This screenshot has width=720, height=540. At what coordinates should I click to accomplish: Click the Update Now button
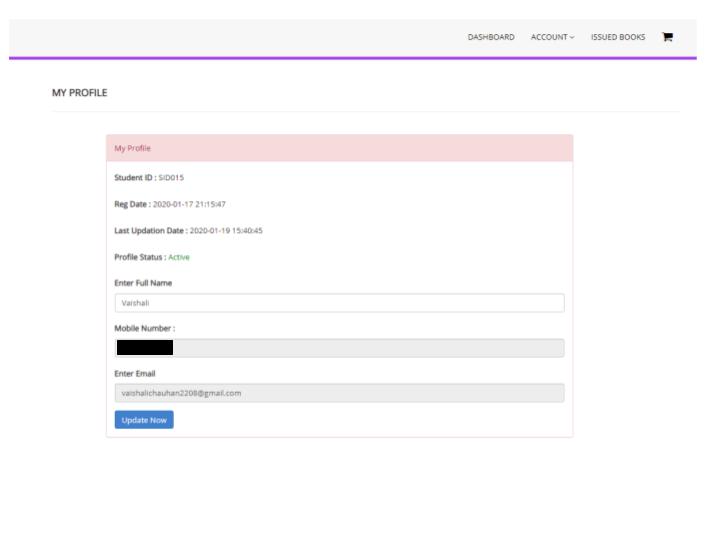[144, 420]
